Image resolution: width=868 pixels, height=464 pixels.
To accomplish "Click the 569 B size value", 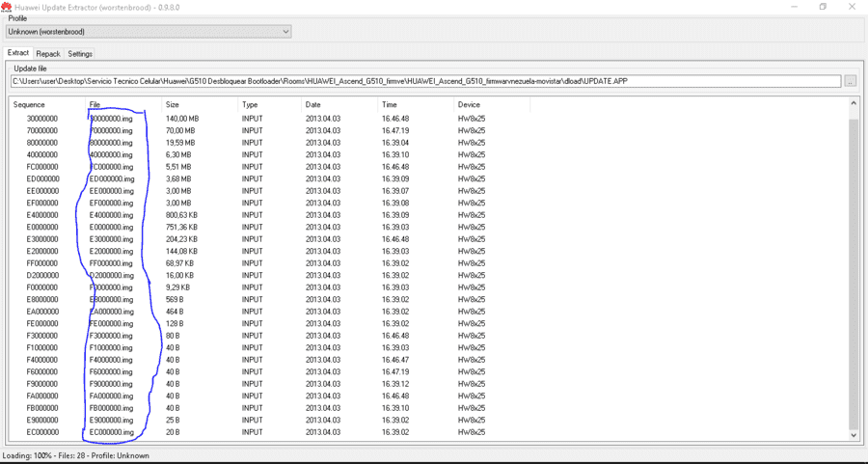I will (175, 300).
